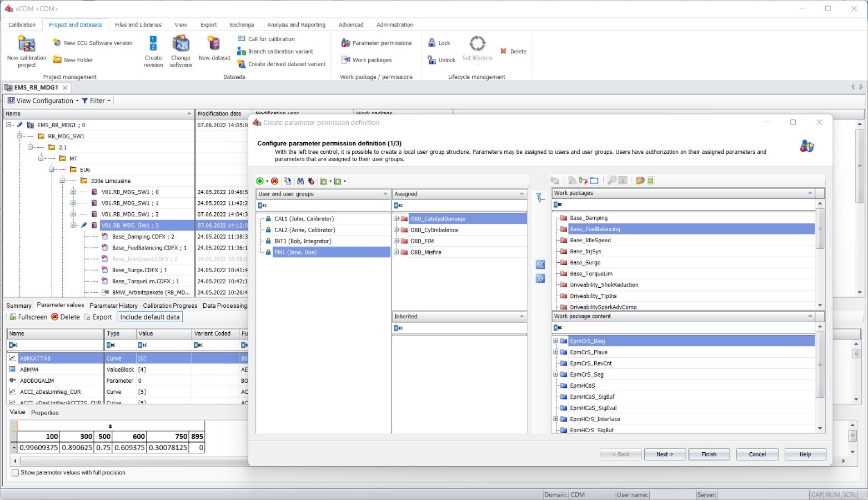Switch to Properties tab in value panel
Viewport: 868px width, 500px height.
tap(45, 413)
